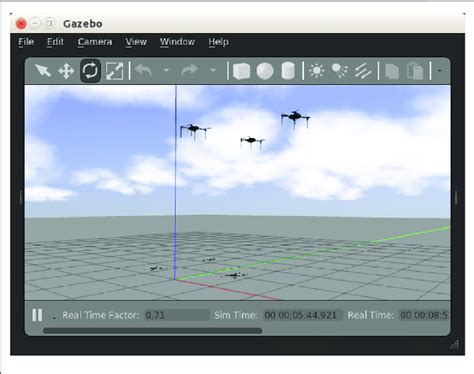
Task: Open the Window menu
Action: pyautogui.click(x=177, y=42)
